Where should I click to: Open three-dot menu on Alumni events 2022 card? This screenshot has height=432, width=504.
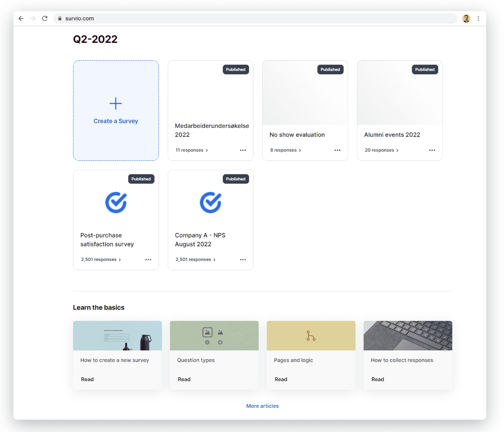pyautogui.click(x=432, y=150)
